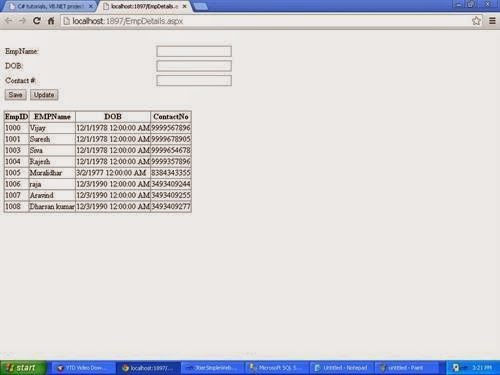Open the Windows Start menu
The height and width of the screenshot is (375, 500).
click(x=23, y=368)
